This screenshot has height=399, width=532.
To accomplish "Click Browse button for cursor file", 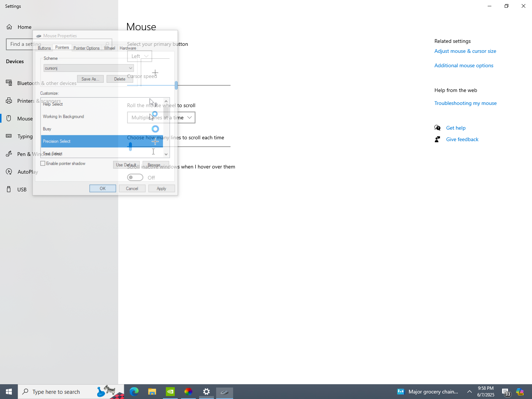I will (156, 165).
